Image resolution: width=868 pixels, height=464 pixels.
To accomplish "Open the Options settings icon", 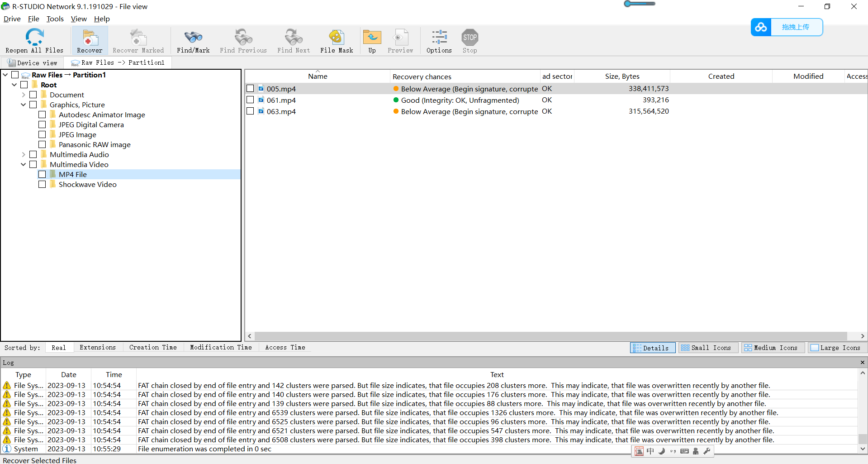I will pyautogui.click(x=439, y=37).
